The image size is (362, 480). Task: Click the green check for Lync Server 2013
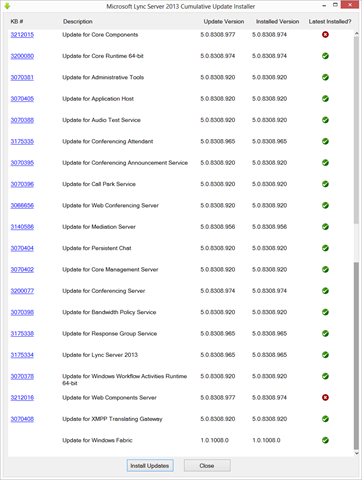(325, 355)
